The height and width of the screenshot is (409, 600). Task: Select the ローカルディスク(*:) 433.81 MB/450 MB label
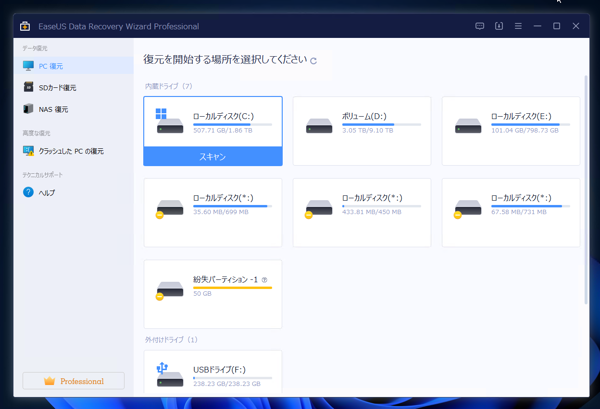coord(372,198)
